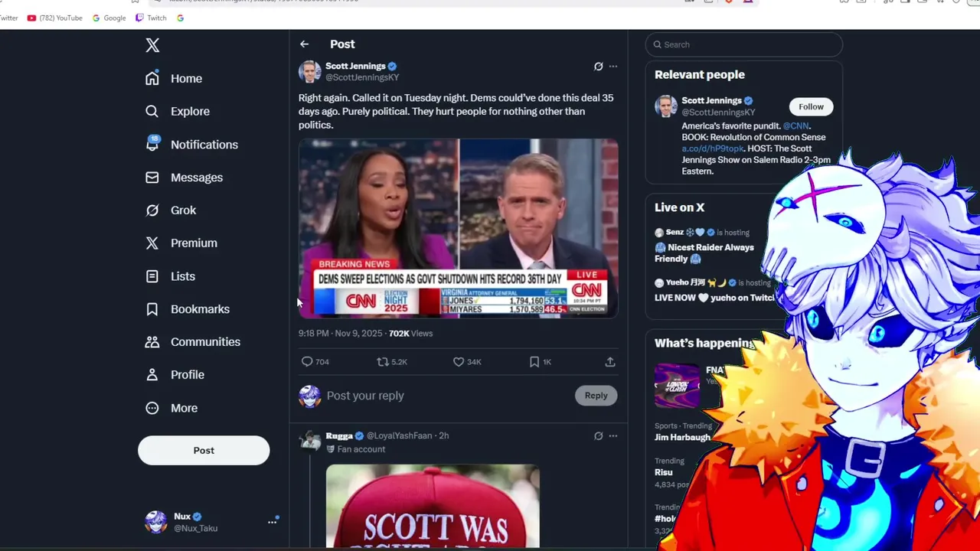Image resolution: width=980 pixels, height=551 pixels.
Task: Click the a.co/d/hP9topk link in bio
Action: [x=712, y=148]
